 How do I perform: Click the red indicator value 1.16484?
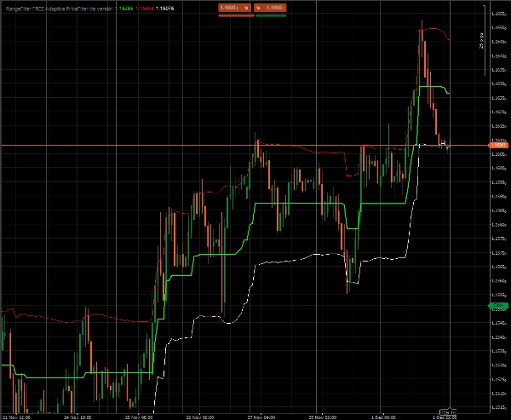(145, 9)
